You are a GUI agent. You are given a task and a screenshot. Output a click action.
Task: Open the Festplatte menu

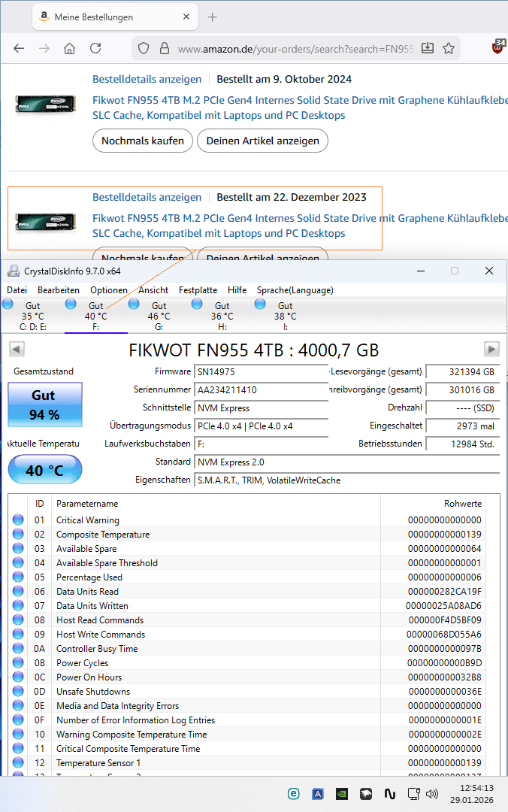(x=198, y=290)
